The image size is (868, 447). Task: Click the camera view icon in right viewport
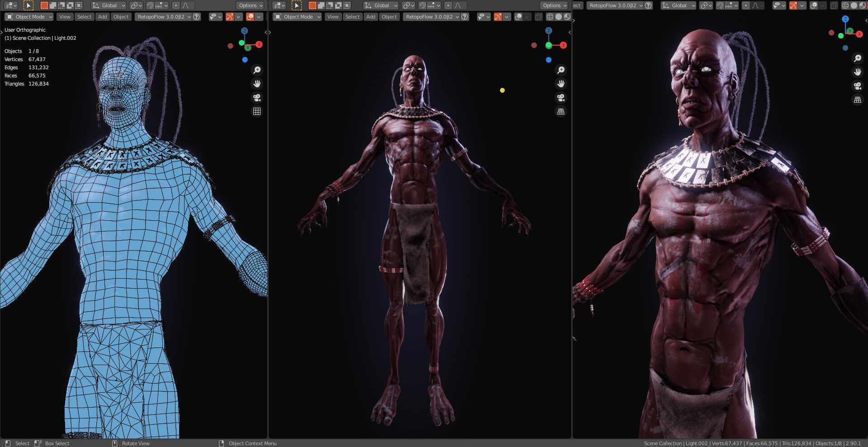point(857,86)
